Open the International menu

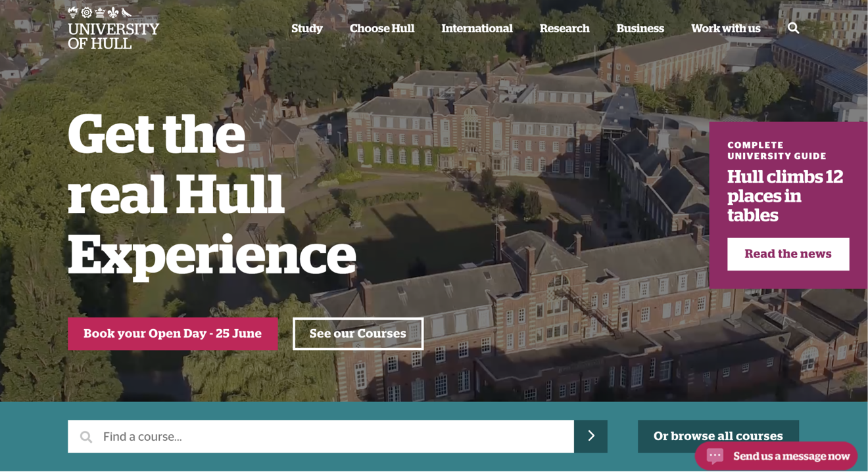477,28
